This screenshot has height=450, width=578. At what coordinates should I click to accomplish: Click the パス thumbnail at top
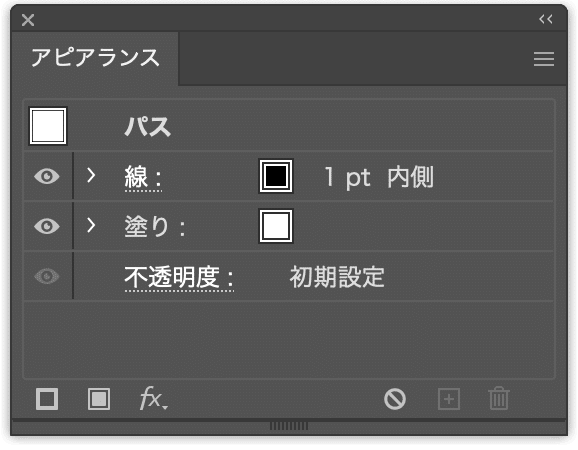48,126
